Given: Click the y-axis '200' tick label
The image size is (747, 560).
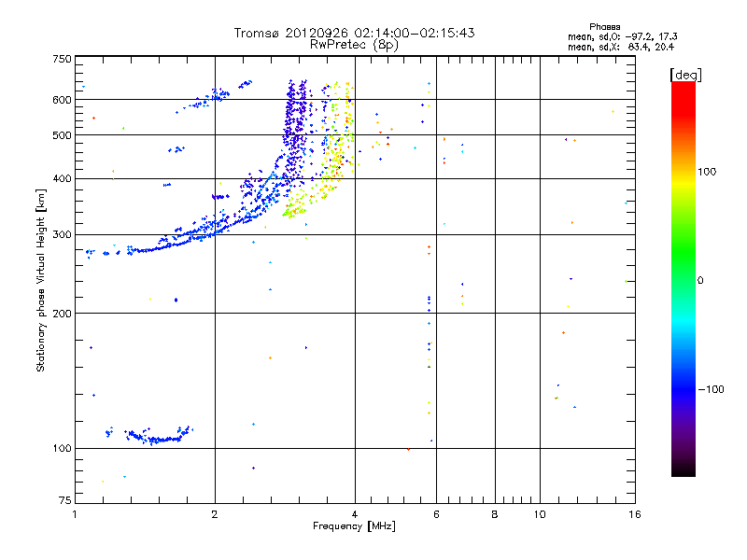Looking at the screenshot, I should (x=62, y=314).
